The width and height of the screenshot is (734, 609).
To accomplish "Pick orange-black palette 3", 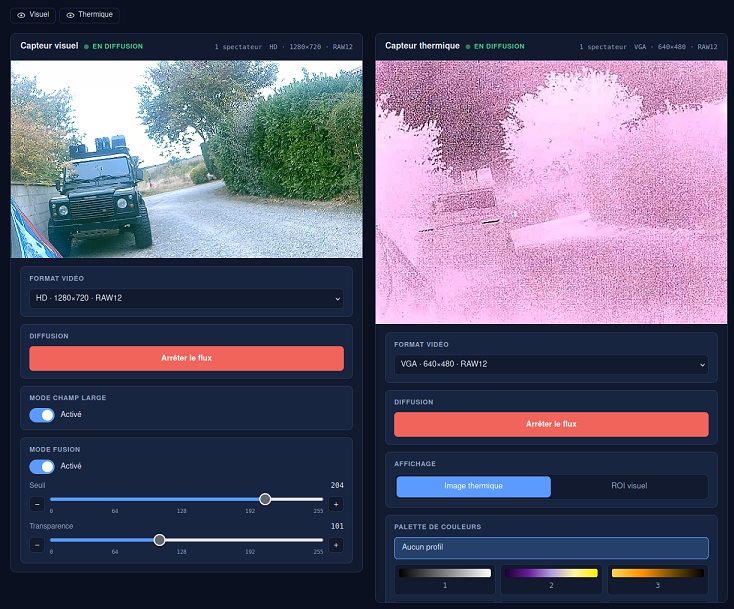I will coord(658,579).
